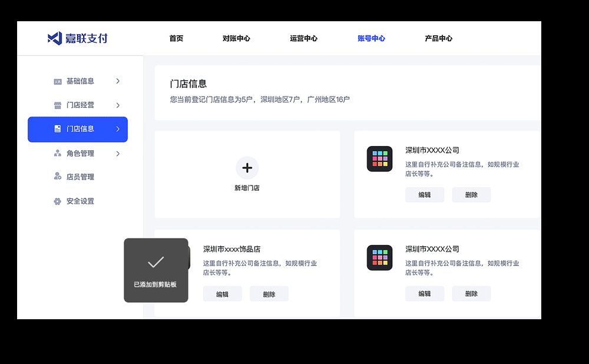Click the 嘉联支付 logo icon
589x364 pixels.
point(55,38)
